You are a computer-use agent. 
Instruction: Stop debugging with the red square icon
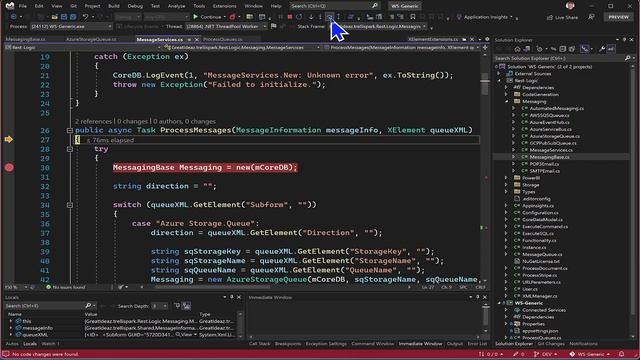(290, 17)
